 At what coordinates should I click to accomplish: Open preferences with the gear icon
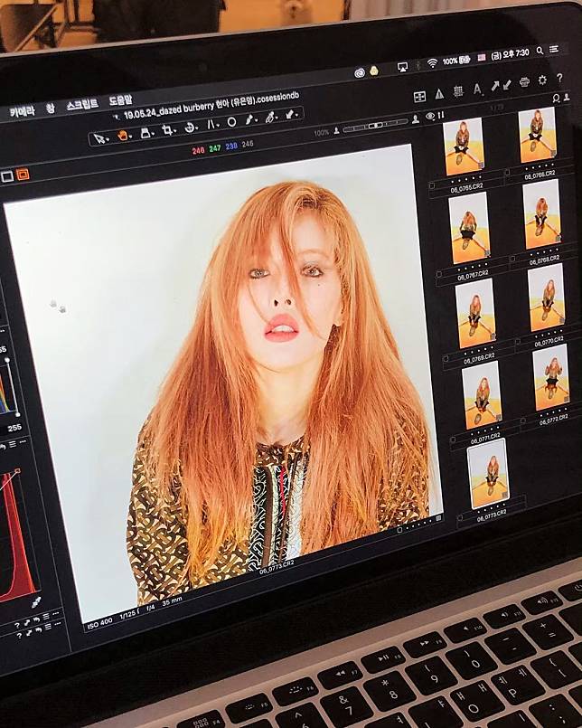tap(542, 80)
